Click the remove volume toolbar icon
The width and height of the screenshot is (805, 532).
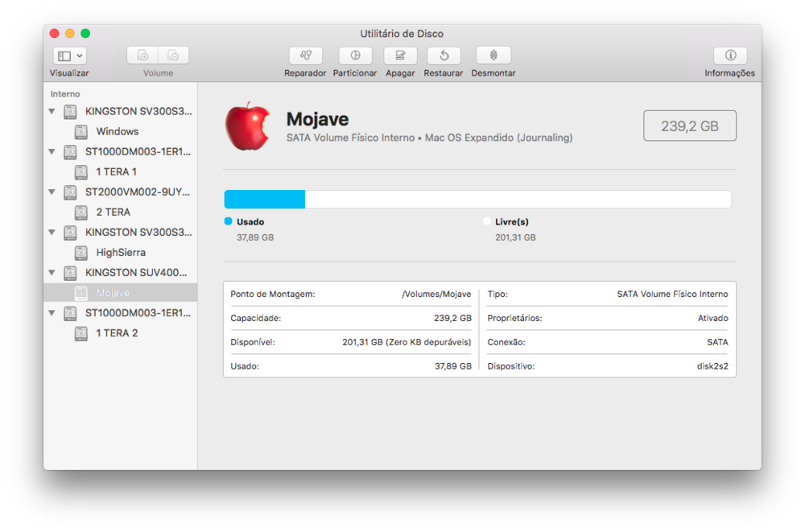[x=173, y=56]
